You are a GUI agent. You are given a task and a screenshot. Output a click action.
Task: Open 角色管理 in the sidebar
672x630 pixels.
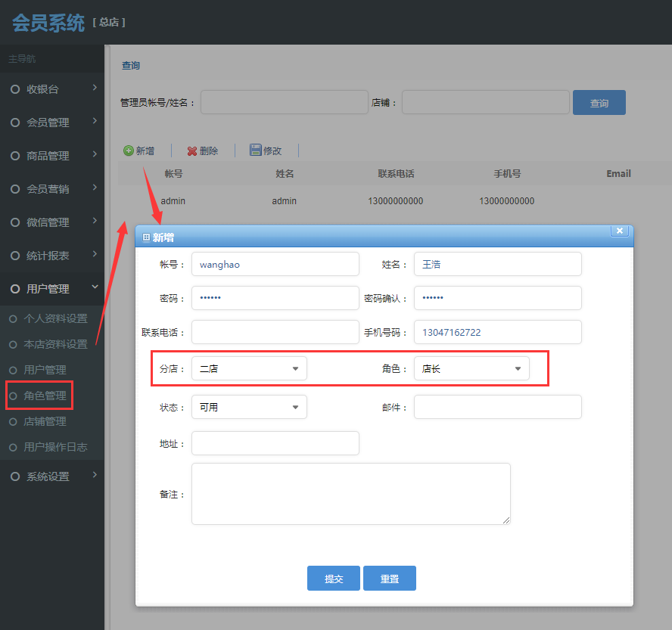pos(45,396)
